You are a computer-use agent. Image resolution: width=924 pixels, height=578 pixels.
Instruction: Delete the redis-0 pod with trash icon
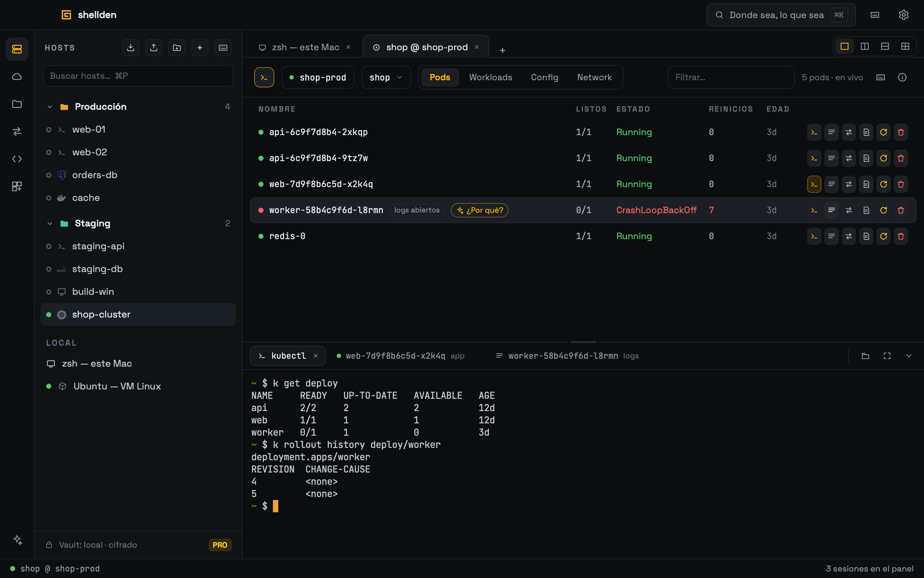pos(901,236)
